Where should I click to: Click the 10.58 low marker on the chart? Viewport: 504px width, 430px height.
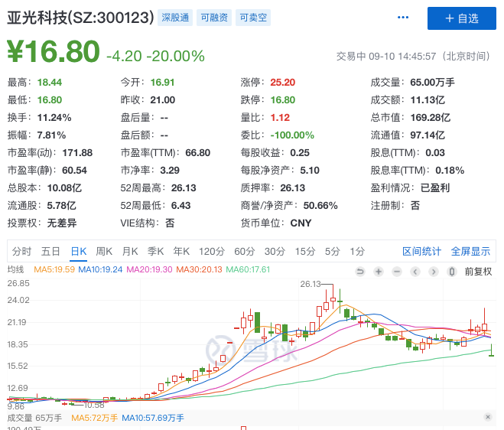tap(94, 405)
